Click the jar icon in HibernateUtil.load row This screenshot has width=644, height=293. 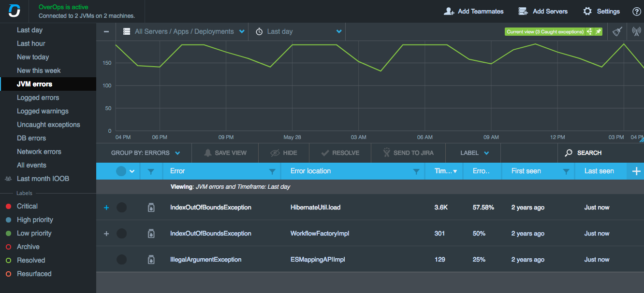coord(151,208)
